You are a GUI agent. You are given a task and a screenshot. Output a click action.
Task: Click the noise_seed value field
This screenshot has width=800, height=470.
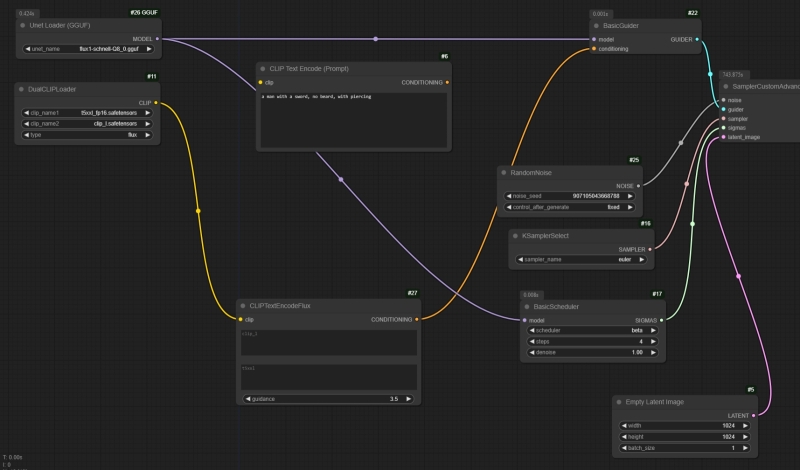(x=569, y=196)
